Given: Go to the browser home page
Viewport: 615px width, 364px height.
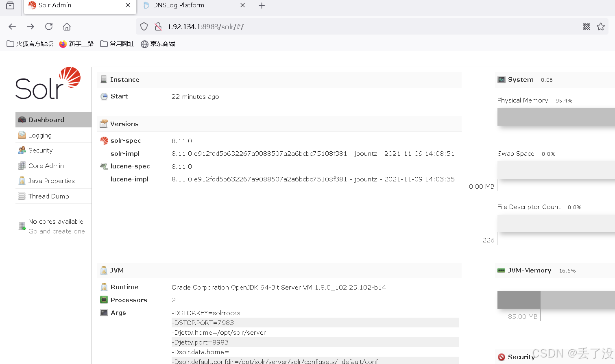Looking at the screenshot, I should (x=67, y=26).
